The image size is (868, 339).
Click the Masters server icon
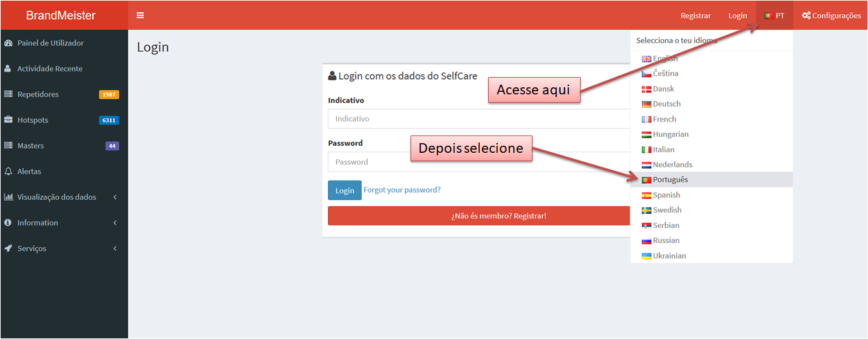pos(8,146)
